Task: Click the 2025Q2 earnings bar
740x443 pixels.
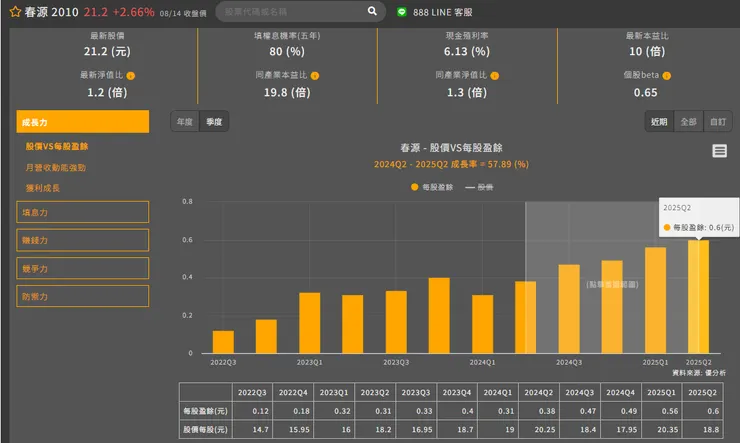Action: (698, 296)
